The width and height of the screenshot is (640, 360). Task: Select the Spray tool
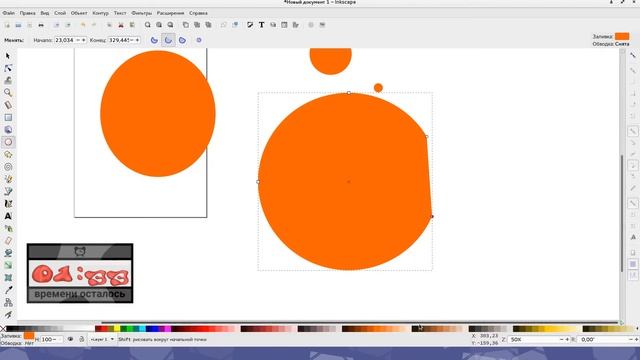point(8,228)
